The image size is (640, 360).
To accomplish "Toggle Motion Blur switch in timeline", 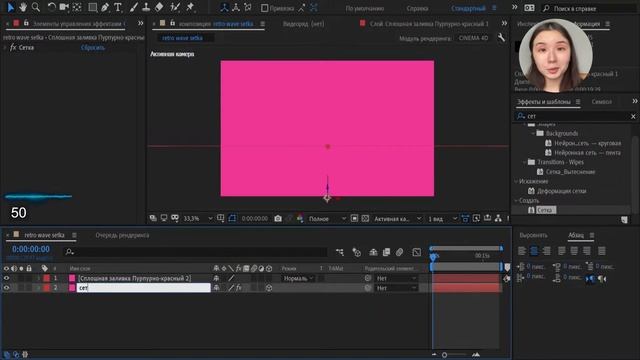I will 400,253.
